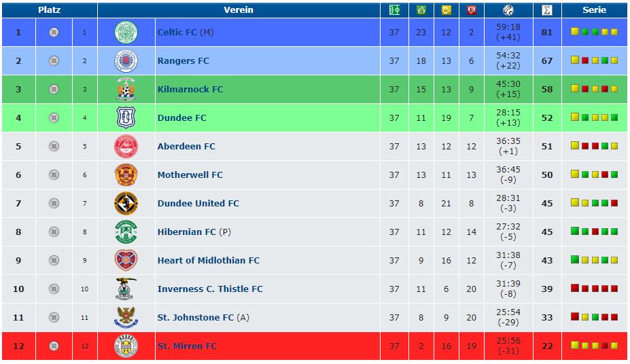Click the football goals column icon
Screen dimensions: 630x364
tap(508, 10)
